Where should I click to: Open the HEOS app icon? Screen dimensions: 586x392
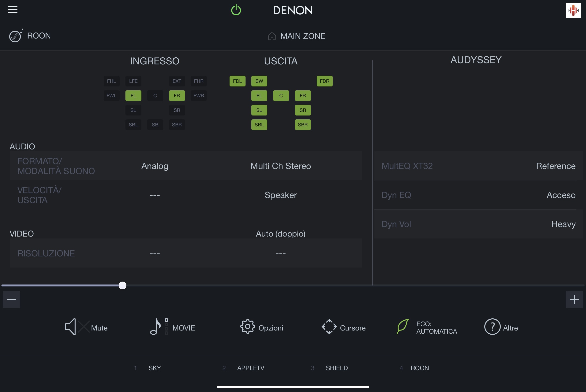click(573, 10)
